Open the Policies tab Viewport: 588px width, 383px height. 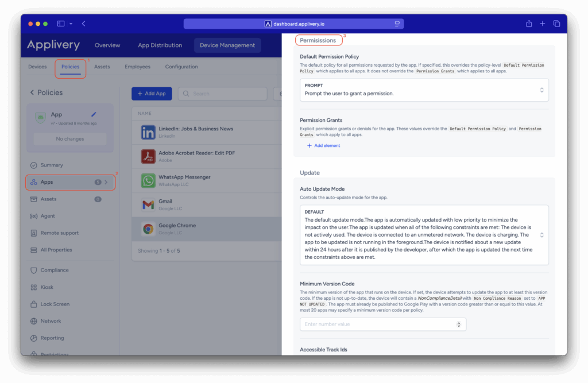[70, 66]
